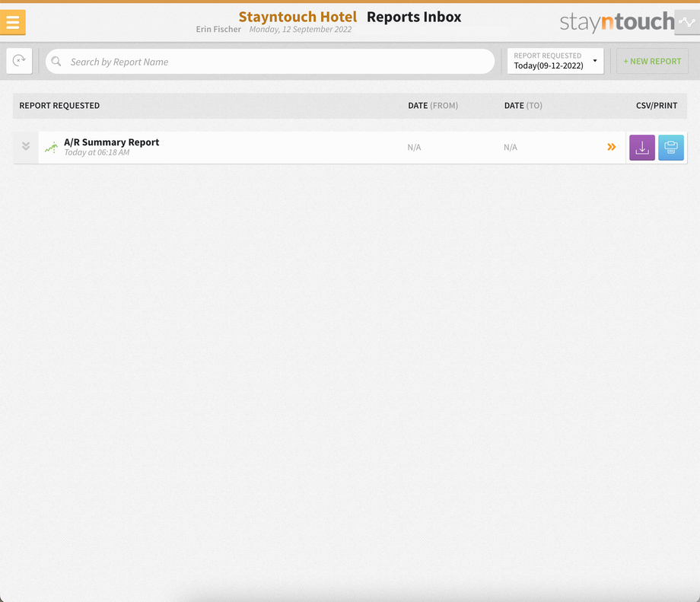Open the A/R Summary Report entry
Viewport: 700px width, 602px height.
pos(112,142)
